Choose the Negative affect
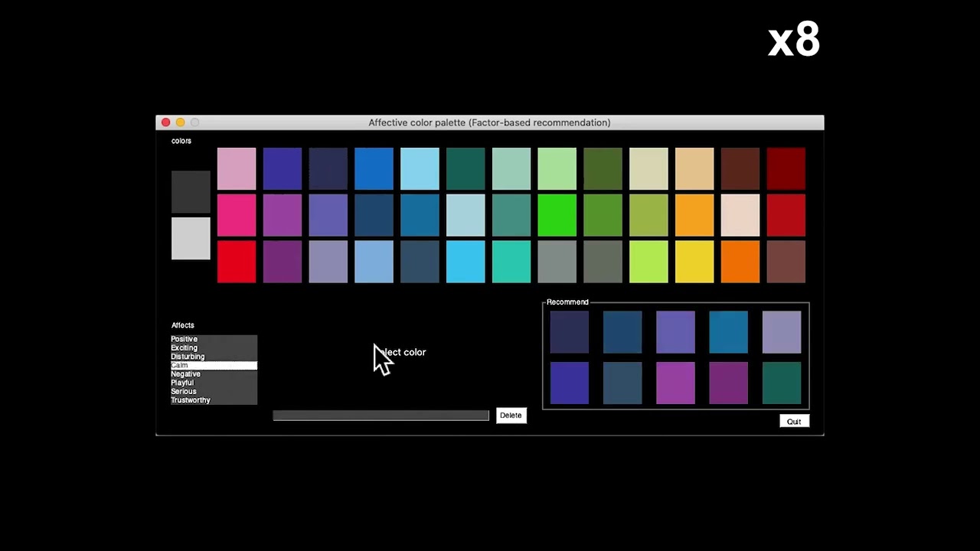Image resolution: width=980 pixels, height=551 pixels. pyautogui.click(x=214, y=374)
